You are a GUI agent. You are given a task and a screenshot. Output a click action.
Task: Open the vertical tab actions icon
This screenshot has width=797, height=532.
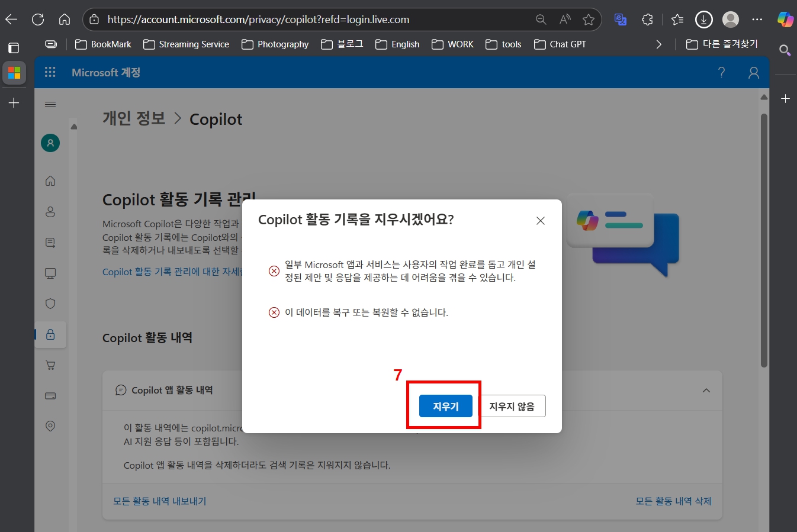point(14,48)
